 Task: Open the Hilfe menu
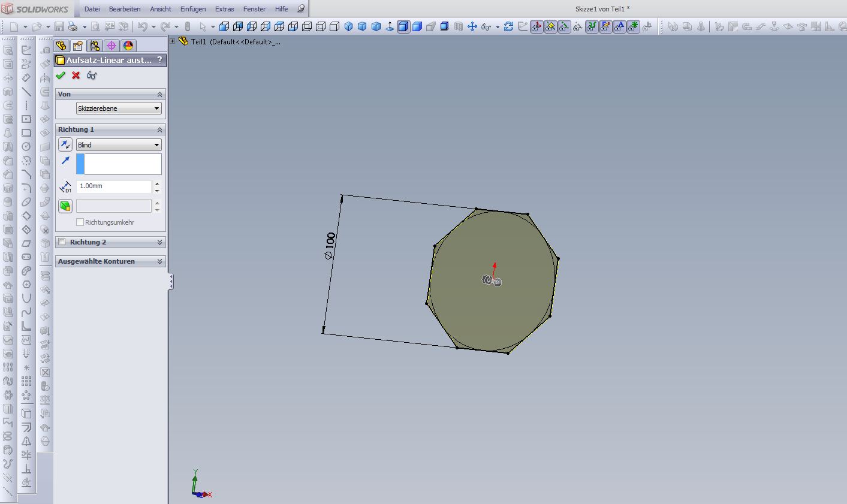pyautogui.click(x=281, y=9)
